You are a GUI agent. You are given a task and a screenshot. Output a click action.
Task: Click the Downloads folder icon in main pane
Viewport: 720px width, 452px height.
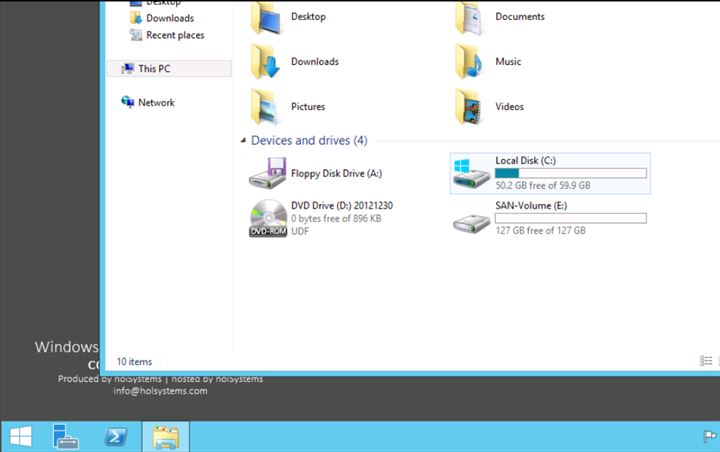[x=267, y=62]
